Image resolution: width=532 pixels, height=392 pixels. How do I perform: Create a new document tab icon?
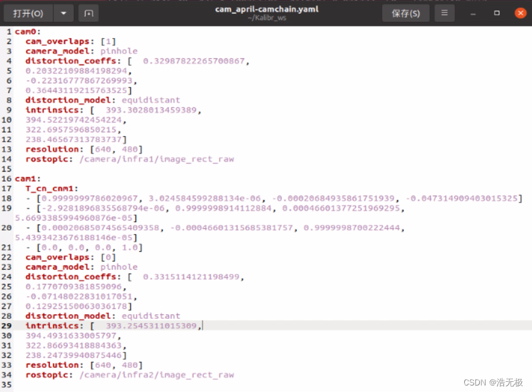(89, 13)
